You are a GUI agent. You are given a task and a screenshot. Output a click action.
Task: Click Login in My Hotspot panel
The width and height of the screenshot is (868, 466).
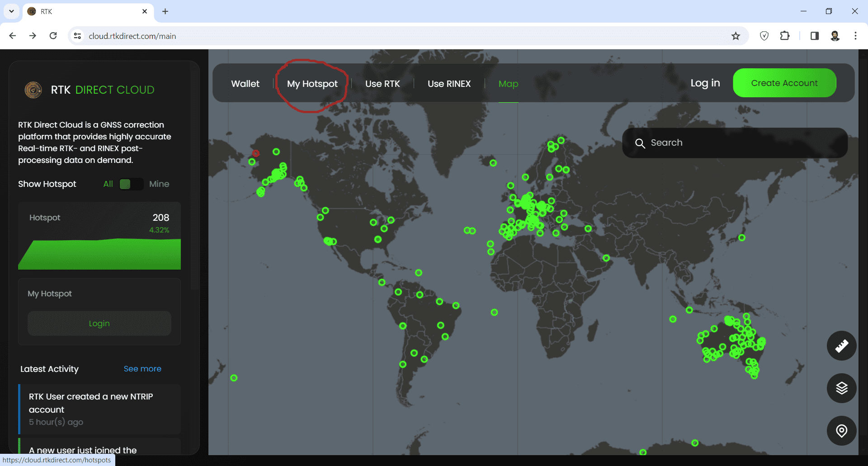click(x=99, y=323)
